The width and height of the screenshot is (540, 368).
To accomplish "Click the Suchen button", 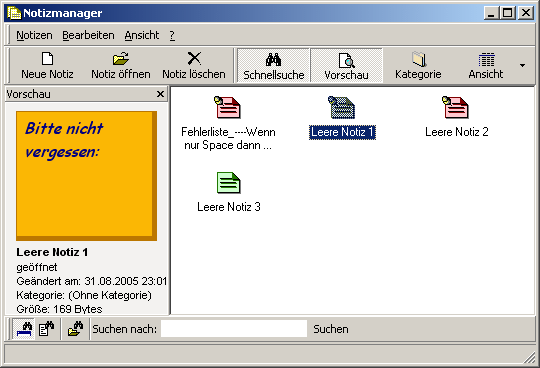I will [x=331, y=329].
